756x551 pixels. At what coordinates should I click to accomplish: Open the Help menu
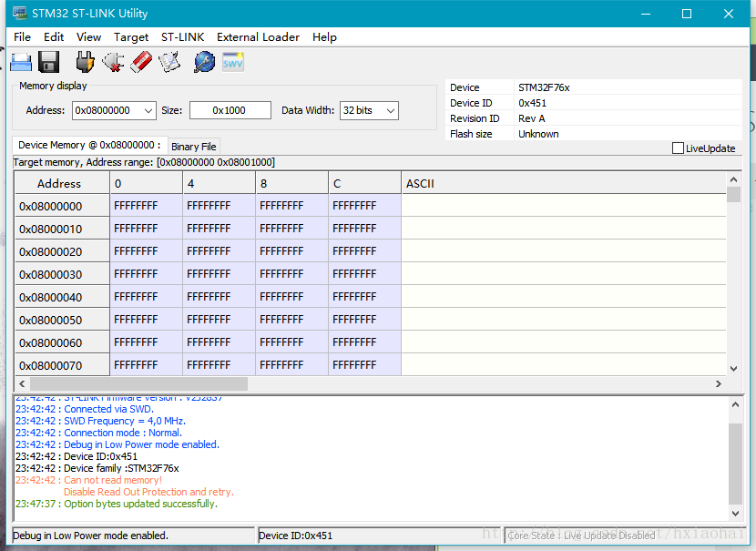tap(324, 37)
